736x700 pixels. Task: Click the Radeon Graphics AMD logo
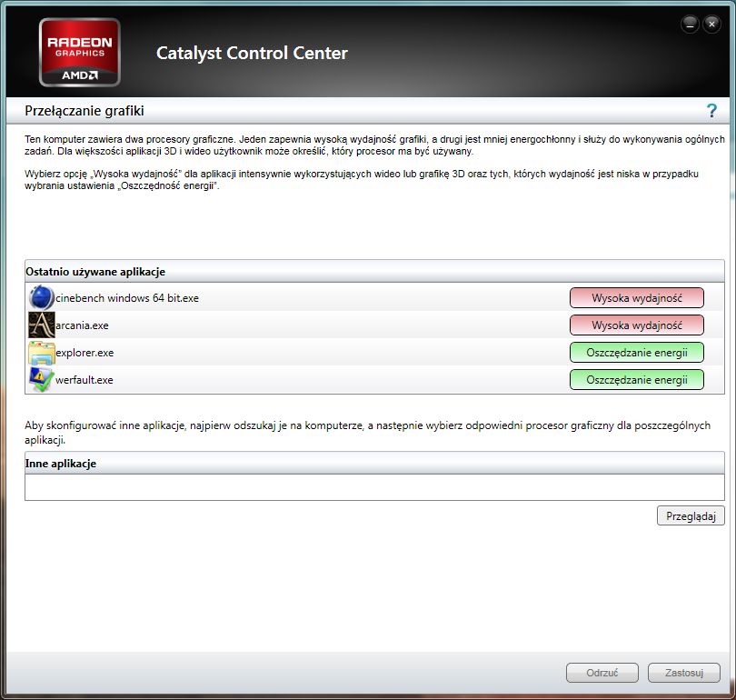(80, 52)
